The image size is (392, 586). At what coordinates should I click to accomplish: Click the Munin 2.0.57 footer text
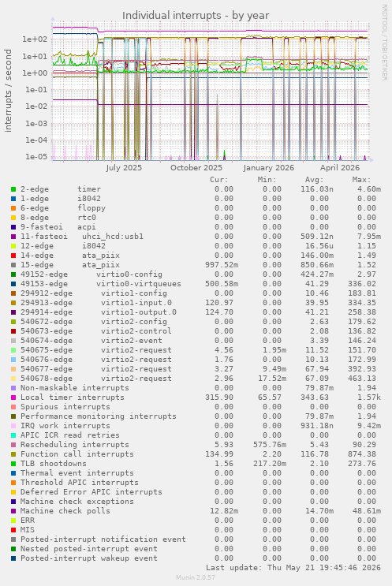click(x=196, y=577)
